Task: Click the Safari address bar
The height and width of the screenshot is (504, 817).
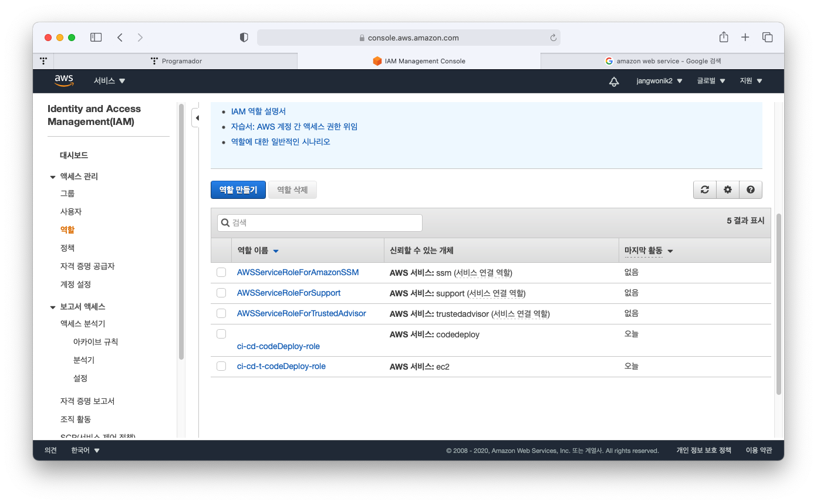Action: coord(408,38)
